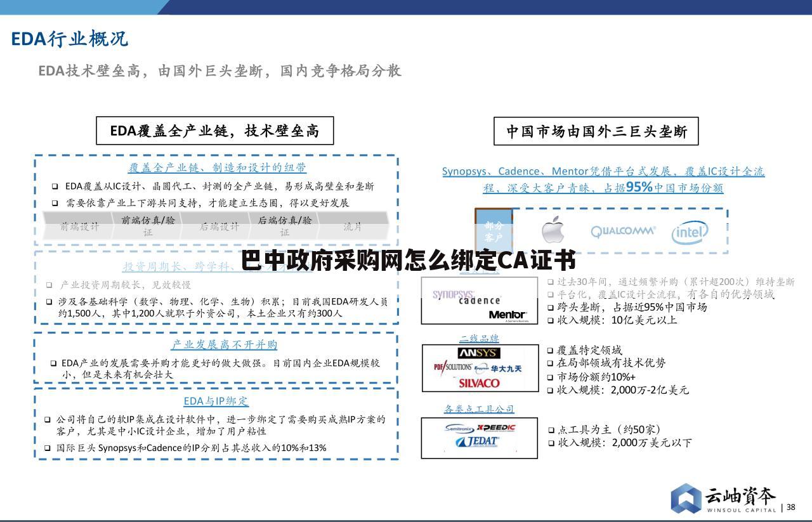This screenshot has width=812, height=522.
Task: Click bullet 收入规模：2,000万-2亿美元
Action: tap(618, 390)
